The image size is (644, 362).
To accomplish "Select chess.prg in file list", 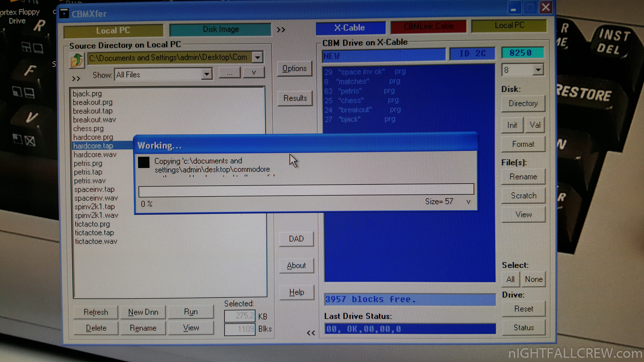I will pos(88,129).
